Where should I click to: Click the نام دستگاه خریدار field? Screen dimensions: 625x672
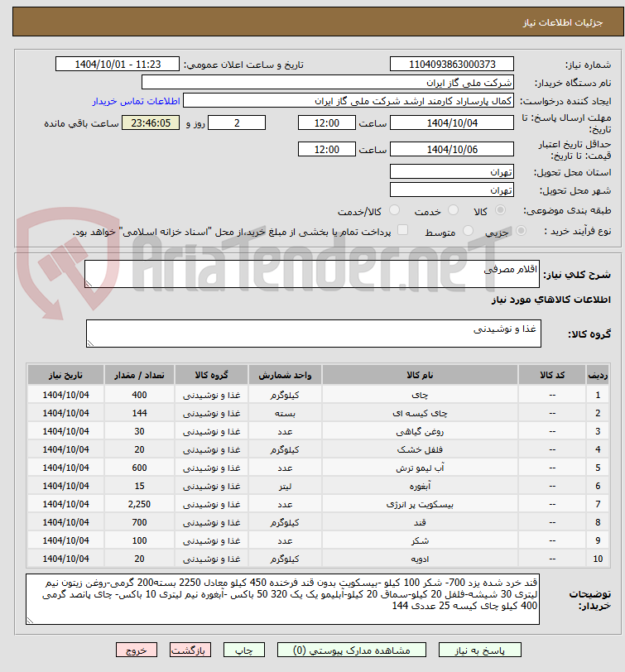pos(328,82)
